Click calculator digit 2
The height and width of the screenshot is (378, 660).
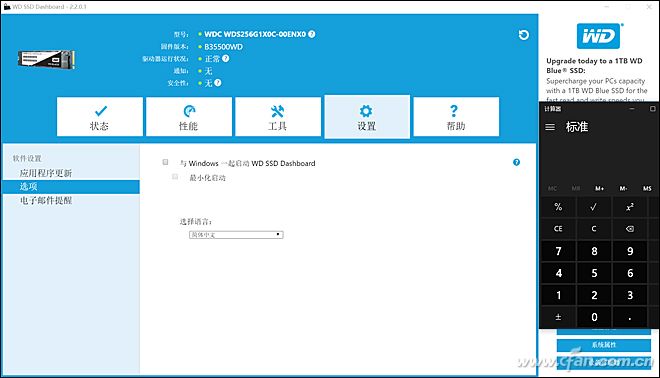click(594, 295)
